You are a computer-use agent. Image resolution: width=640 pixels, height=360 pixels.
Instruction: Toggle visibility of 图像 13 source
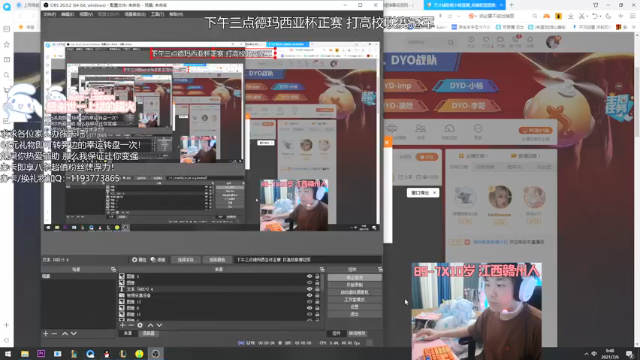(309, 302)
